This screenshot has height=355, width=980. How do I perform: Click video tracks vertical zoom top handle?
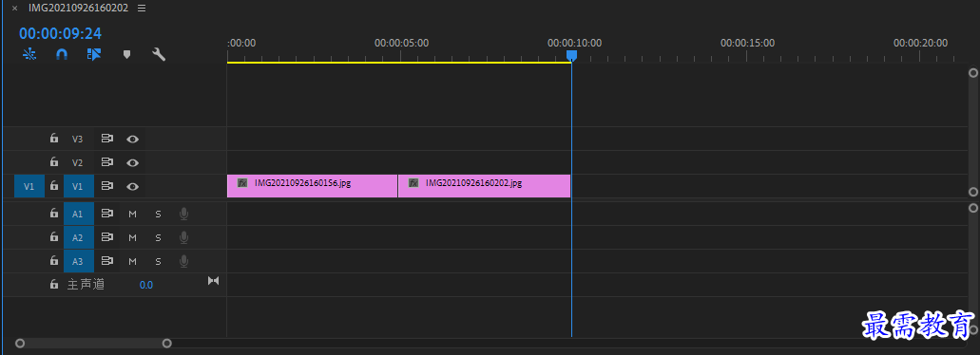[973, 73]
